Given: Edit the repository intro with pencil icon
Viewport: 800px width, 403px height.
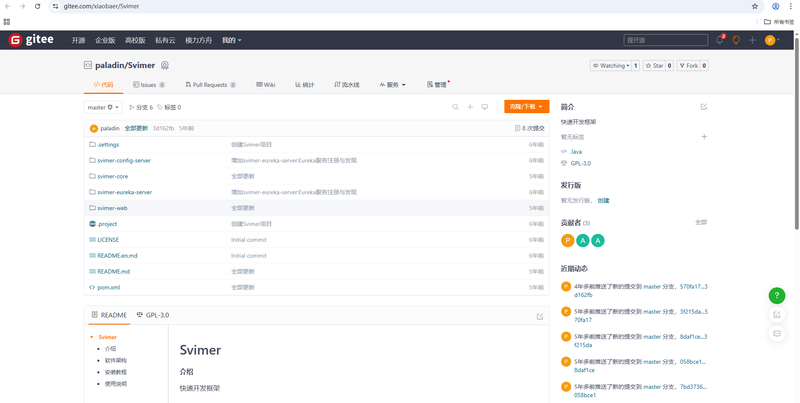Looking at the screenshot, I should click(704, 107).
